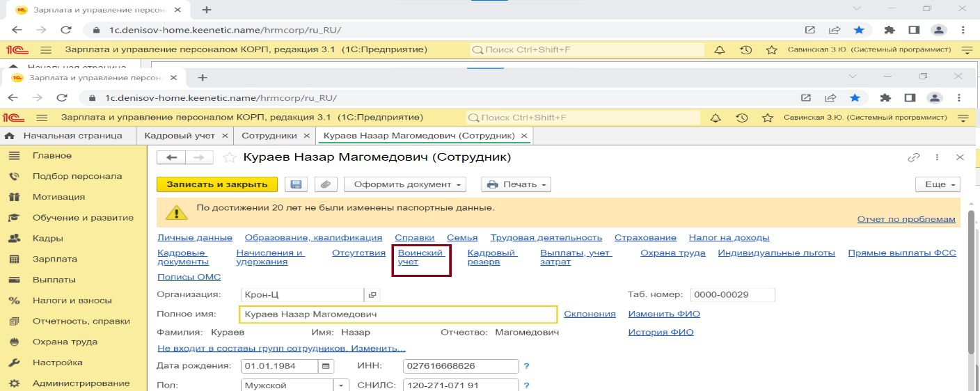The height and width of the screenshot is (391, 980).
Task: Follow the Отчет по проблемам link
Action: 906,219
